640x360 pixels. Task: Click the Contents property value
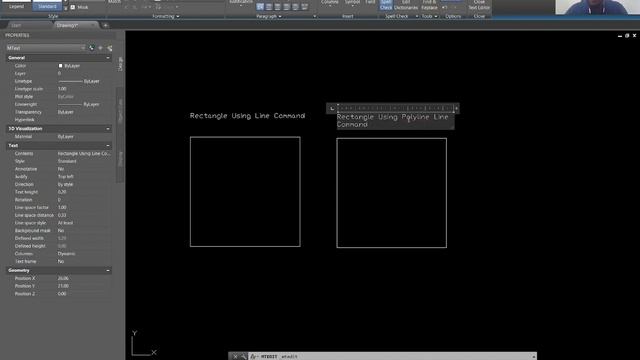tap(84, 153)
